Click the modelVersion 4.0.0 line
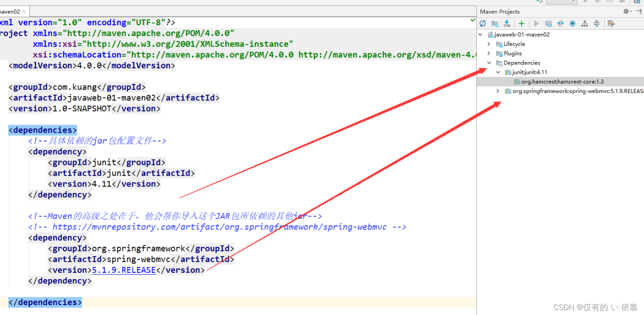The image size is (644, 315). (x=92, y=65)
